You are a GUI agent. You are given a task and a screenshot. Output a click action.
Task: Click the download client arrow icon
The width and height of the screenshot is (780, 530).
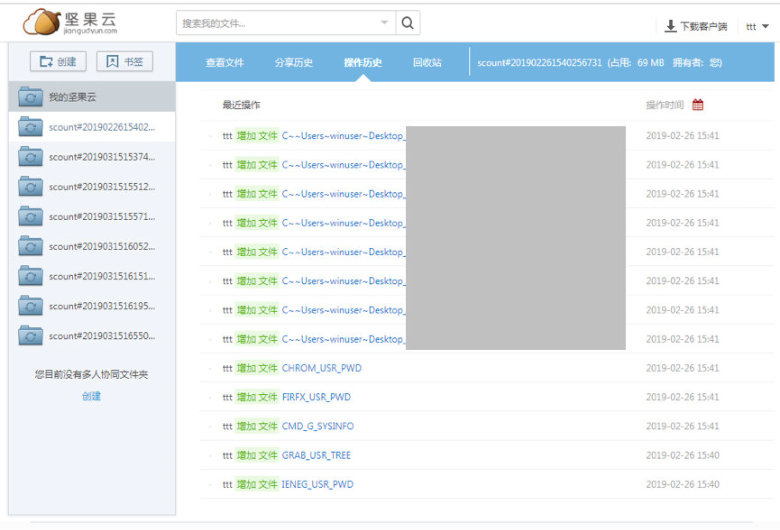pyautogui.click(x=671, y=26)
